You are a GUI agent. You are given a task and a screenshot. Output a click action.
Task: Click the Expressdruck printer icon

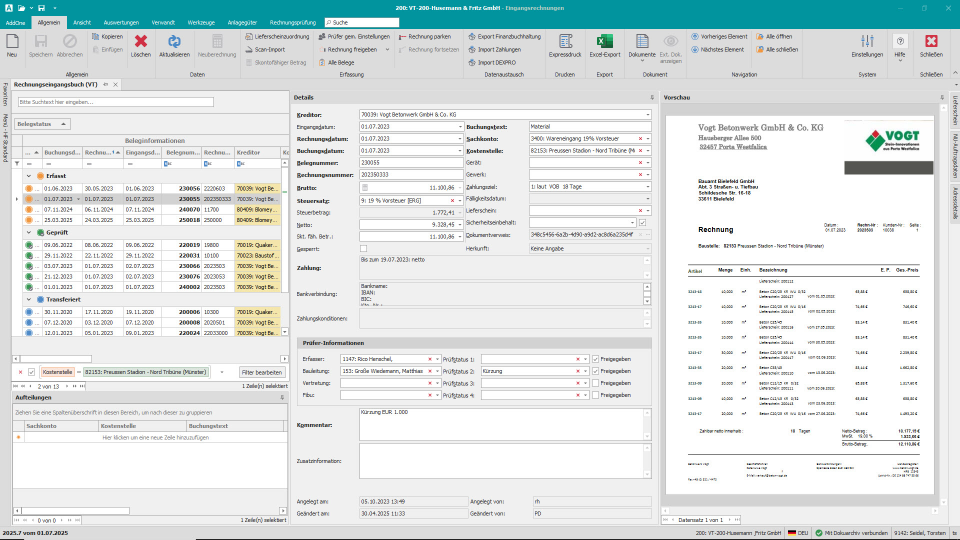(564, 42)
